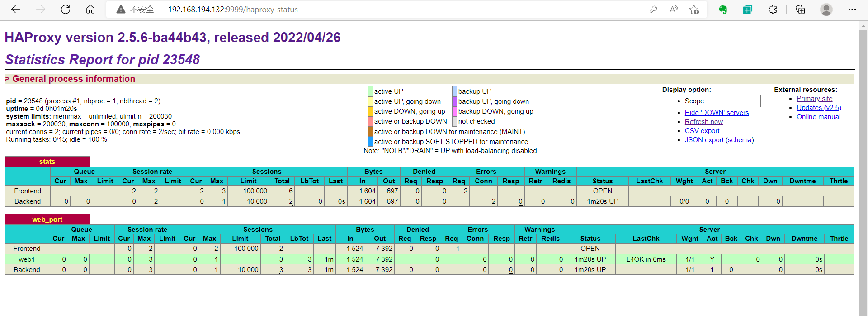Click the not secure warning icon
Screen dimensions: 868x316
(121, 10)
